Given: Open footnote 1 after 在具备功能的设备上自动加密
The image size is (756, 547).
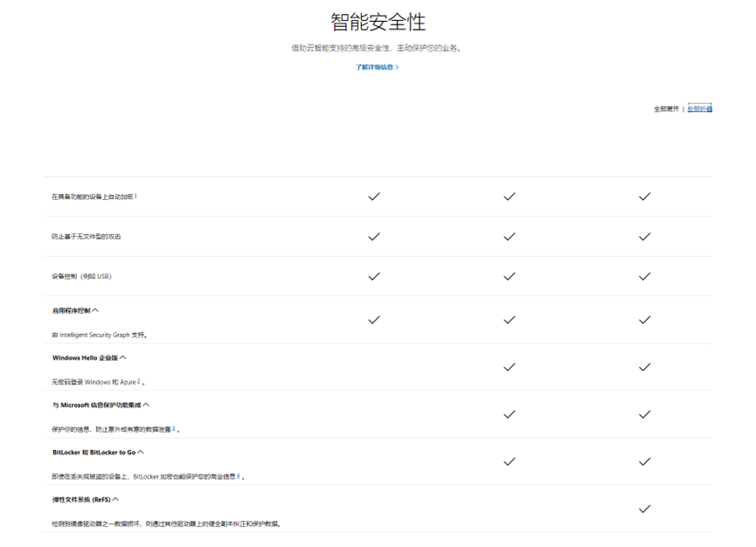Looking at the screenshot, I should pos(135,196).
